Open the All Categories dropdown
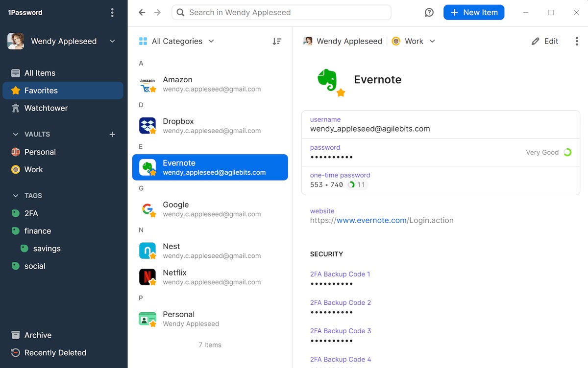Screen dimensions: 588x368 [x=177, y=42]
